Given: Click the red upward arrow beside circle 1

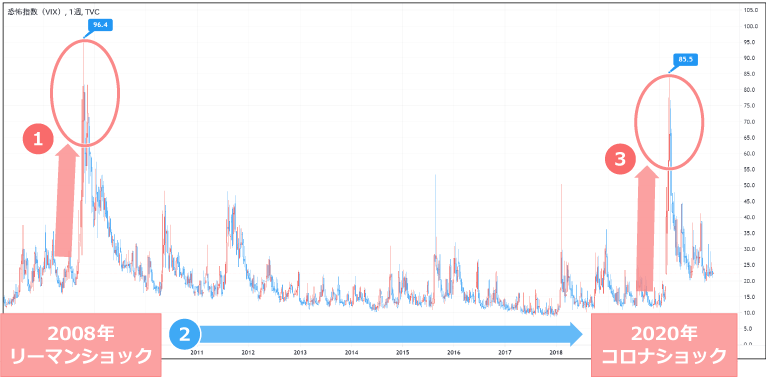Looking at the screenshot, I should pyautogui.click(x=67, y=200).
